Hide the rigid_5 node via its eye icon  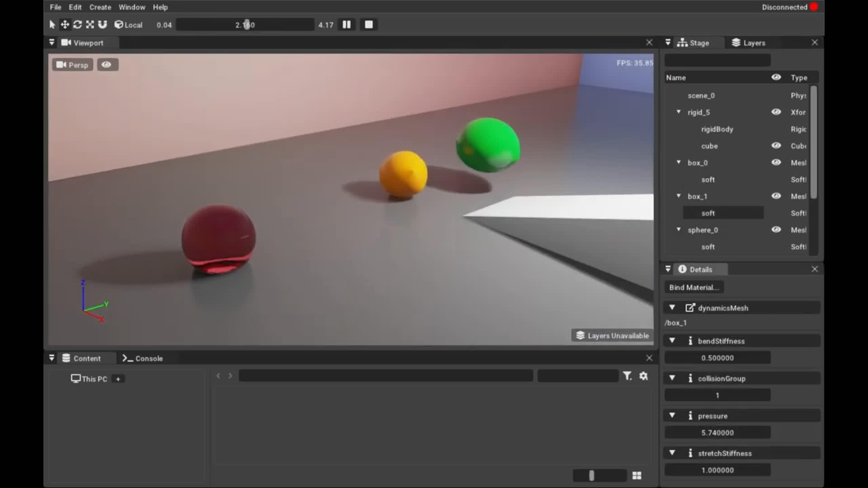tap(776, 112)
